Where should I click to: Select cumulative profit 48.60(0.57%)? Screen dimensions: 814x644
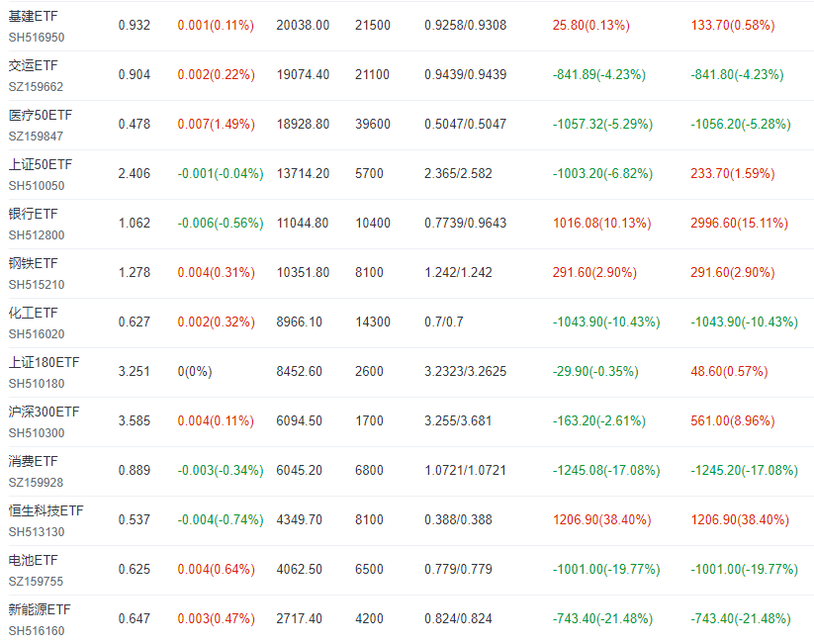729,371
